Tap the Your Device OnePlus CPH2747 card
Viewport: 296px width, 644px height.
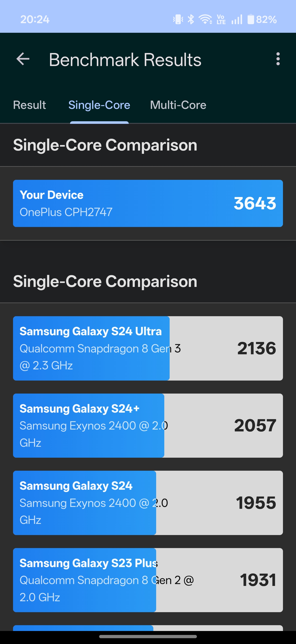pos(148,203)
